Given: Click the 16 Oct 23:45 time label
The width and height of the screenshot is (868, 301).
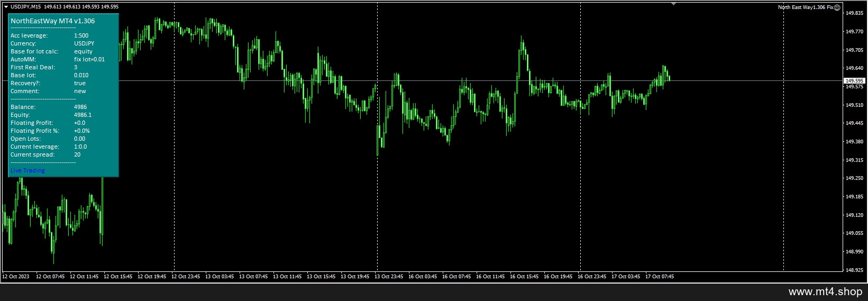Looking at the screenshot, I should click(592, 277).
